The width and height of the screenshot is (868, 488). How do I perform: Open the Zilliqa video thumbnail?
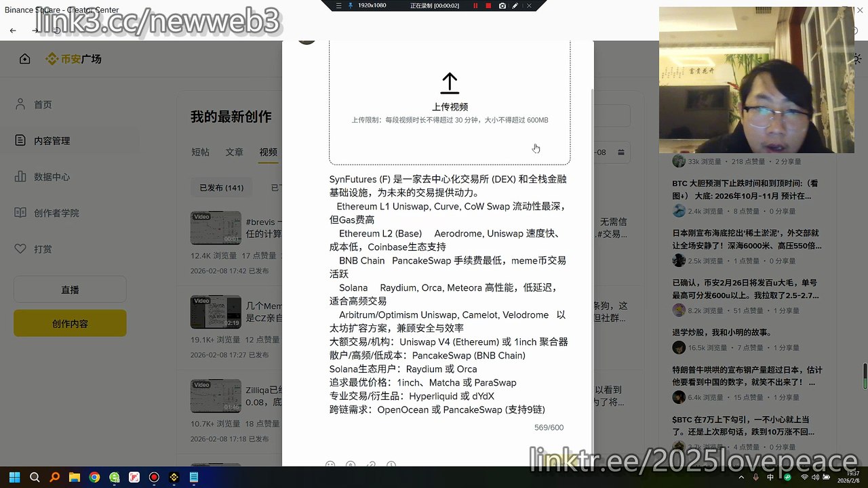click(216, 396)
